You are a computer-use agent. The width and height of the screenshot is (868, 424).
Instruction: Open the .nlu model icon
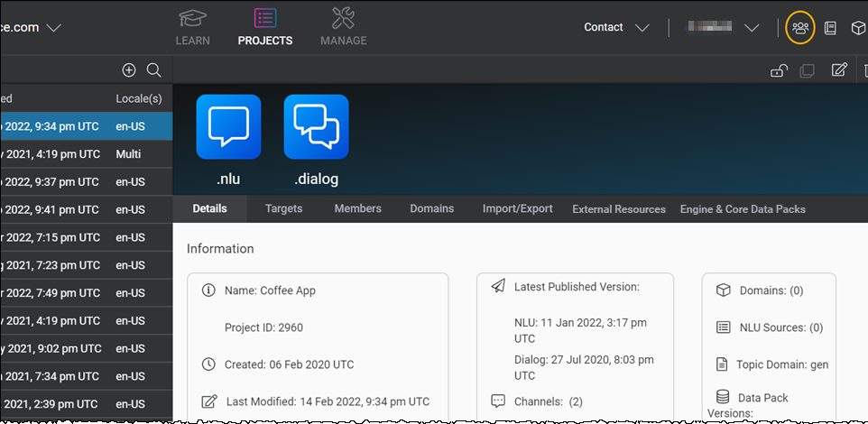click(x=228, y=127)
